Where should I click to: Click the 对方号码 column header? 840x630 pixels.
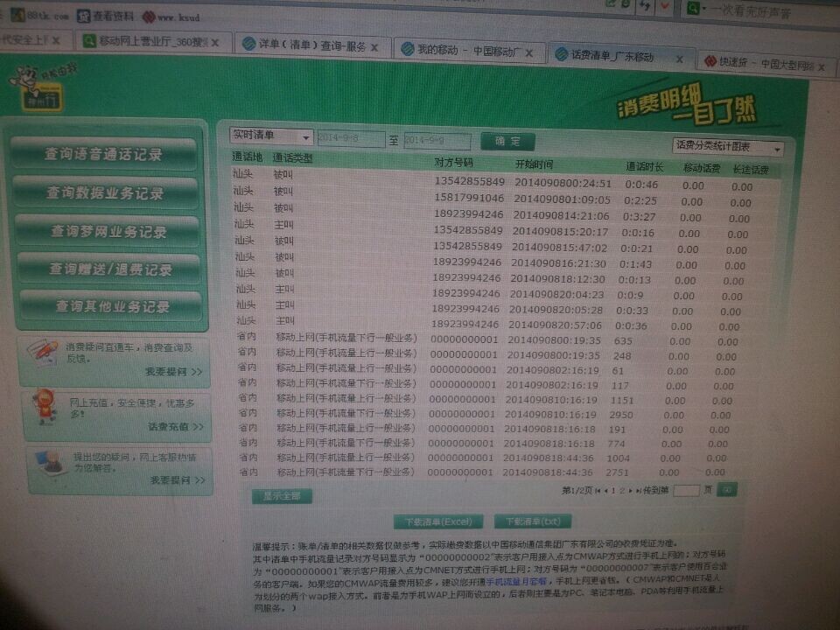click(x=454, y=163)
